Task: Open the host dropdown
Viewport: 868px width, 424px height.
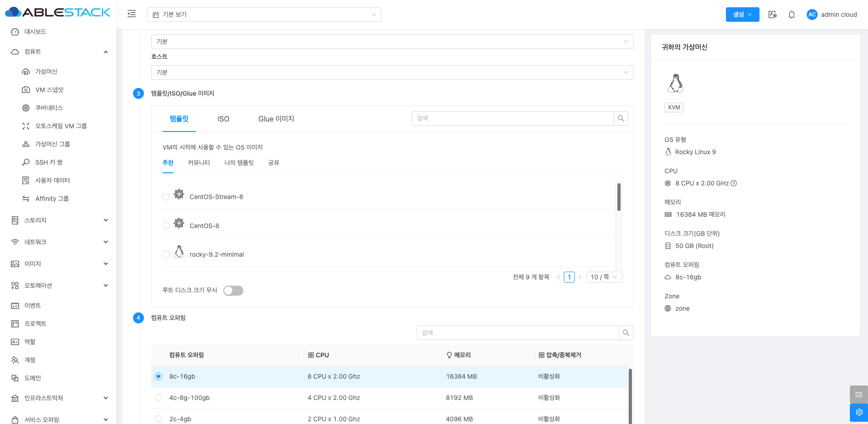Action: tap(392, 73)
